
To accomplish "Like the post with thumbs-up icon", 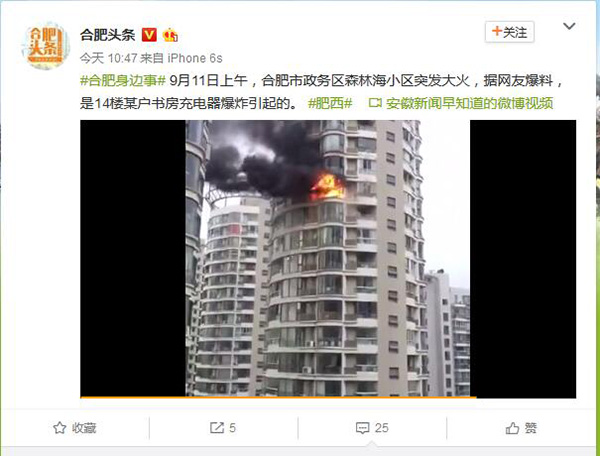I will pos(512,428).
